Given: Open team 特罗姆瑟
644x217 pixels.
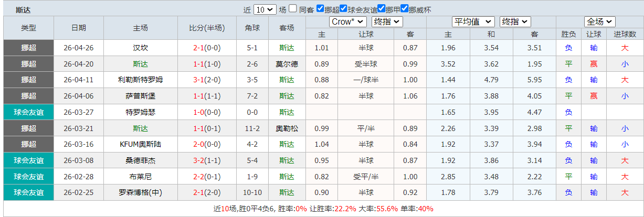Looking at the screenshot, I should click(141, 113).
